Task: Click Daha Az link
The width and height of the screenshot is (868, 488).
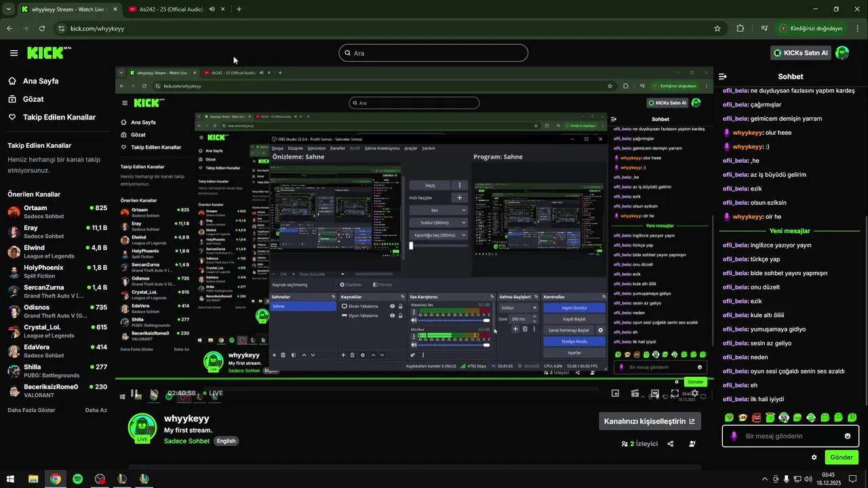Action: [x=96, y=410]
